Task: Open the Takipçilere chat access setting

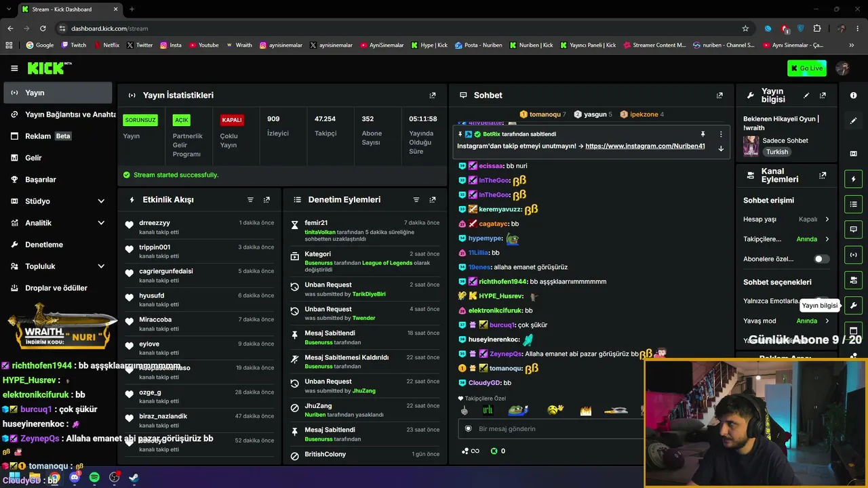Action: pos(787,239)
